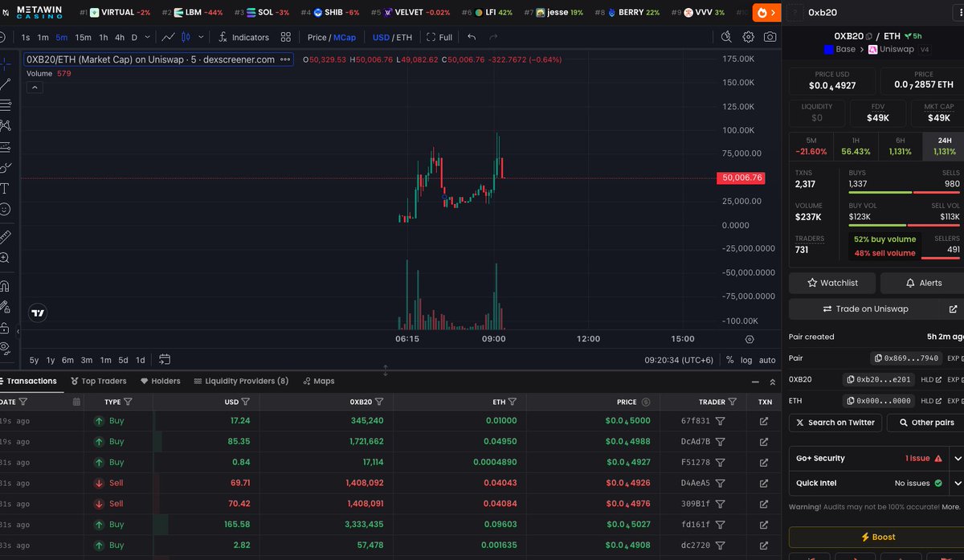The height and width of the screenshot is (560, 964).
Task: Select the text annotation tool
Action: click(x=5, y=188)
